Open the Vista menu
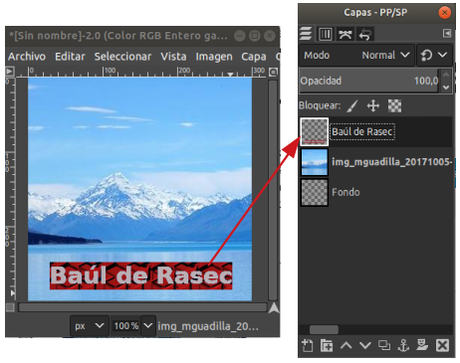Screen dimensions: 460x363 click(x=173, y=56)
